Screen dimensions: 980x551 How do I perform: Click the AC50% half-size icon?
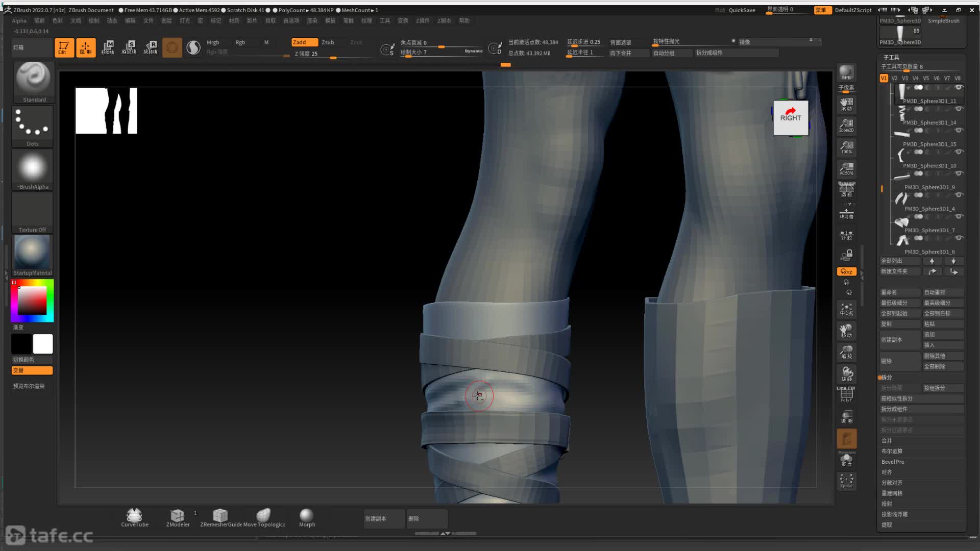point(846,168)
